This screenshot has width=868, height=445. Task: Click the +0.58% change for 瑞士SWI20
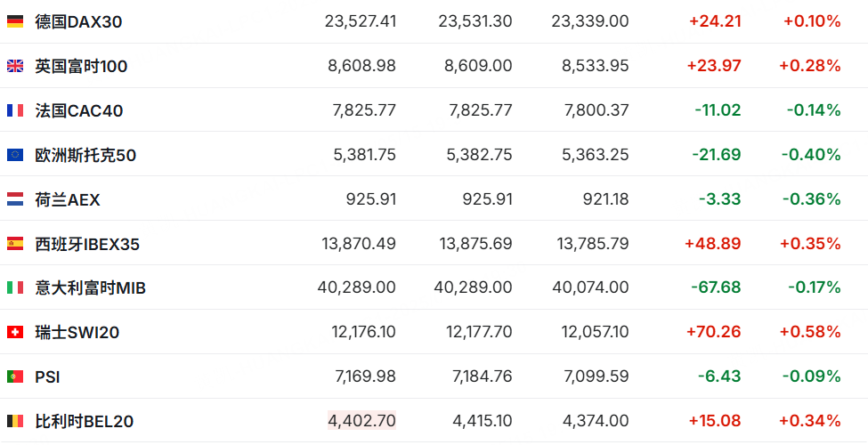pyautogui.click(x=810, y=332)
